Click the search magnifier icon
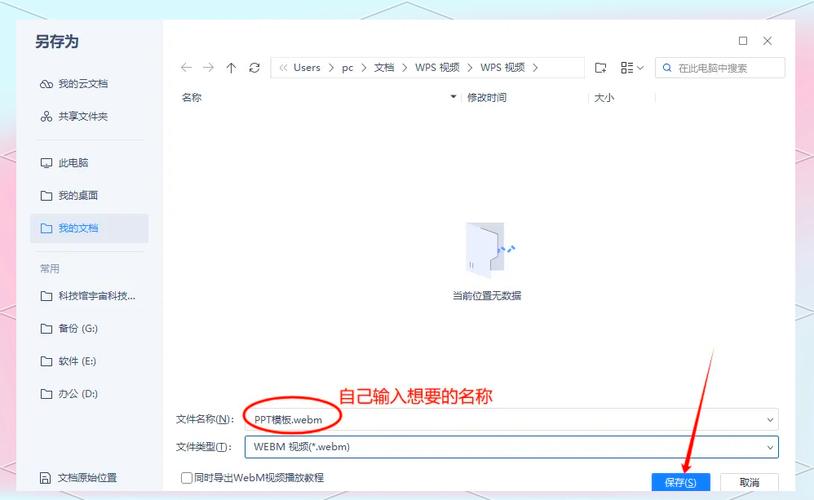 (667, 68)
